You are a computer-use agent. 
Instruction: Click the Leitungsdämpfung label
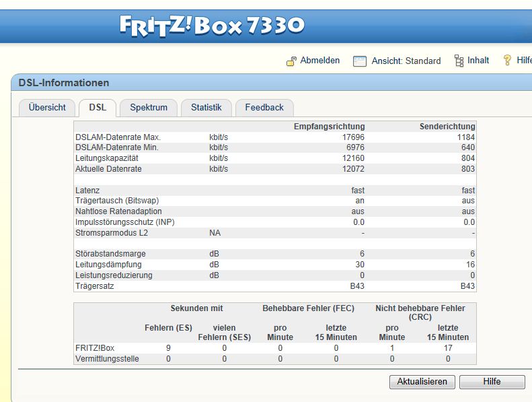click(108, 265)
